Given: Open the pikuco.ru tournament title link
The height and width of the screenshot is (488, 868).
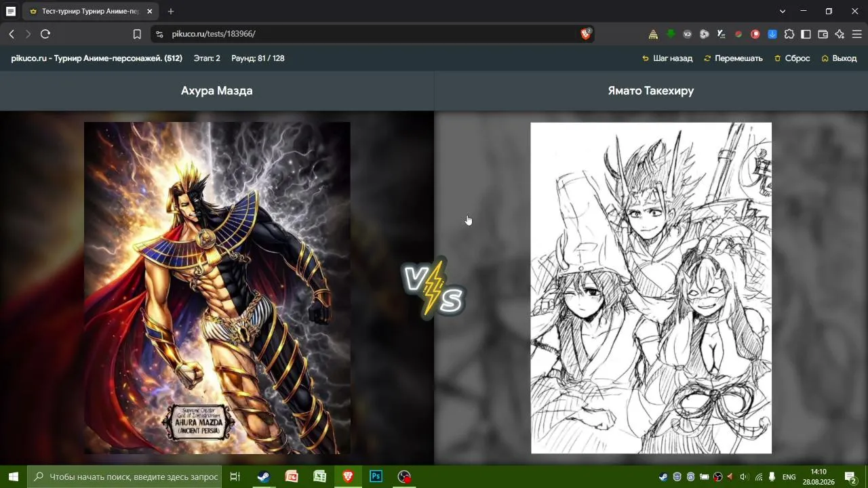Looking at the screenshot, I should tap(96, 58).
